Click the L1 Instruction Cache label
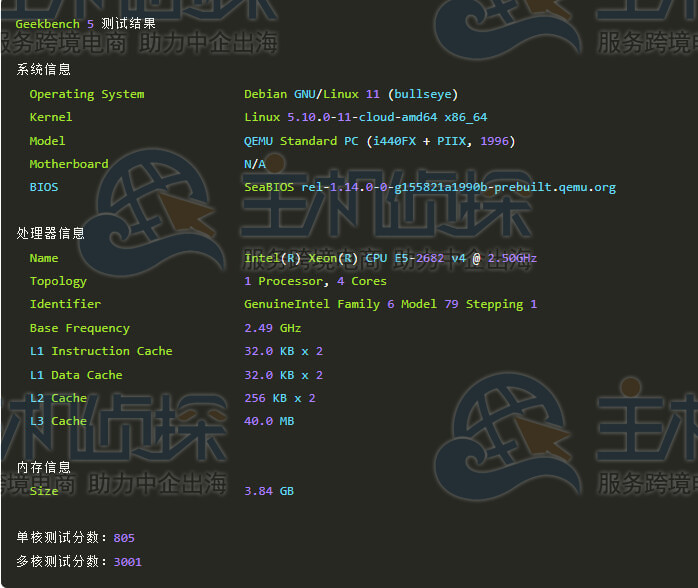This screenshot has height=588, width=698. [x=101, y=351]
